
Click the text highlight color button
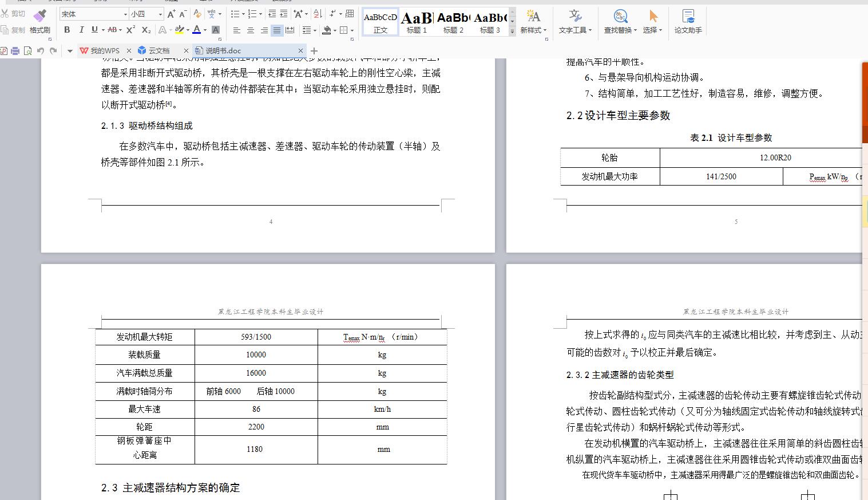(179, 30)
